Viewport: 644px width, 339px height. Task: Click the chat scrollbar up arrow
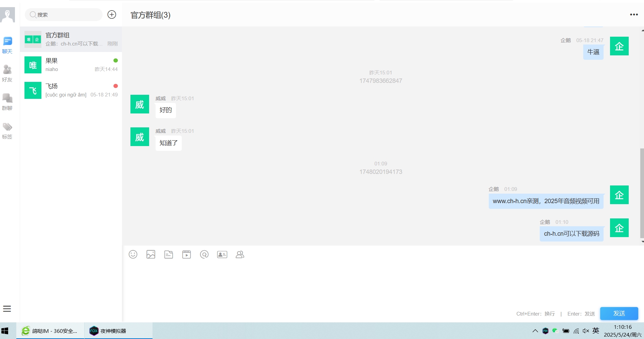642,30
